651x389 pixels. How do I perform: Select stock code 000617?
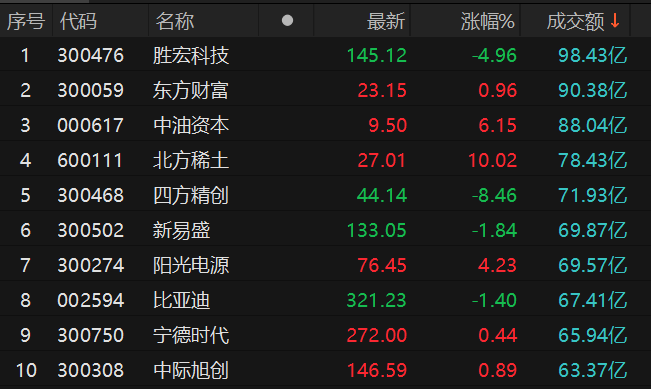click(91, 125)
